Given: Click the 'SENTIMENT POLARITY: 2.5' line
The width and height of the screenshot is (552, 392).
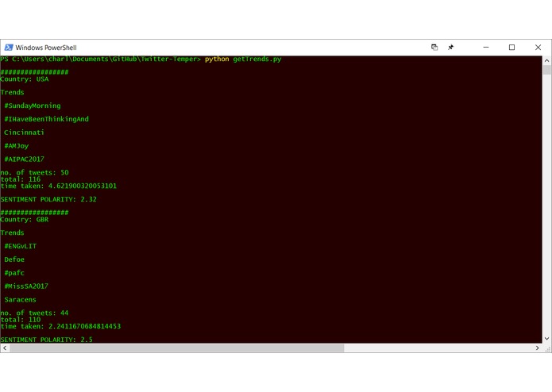Looking at the screenshot, I should (x=47, y=340).
